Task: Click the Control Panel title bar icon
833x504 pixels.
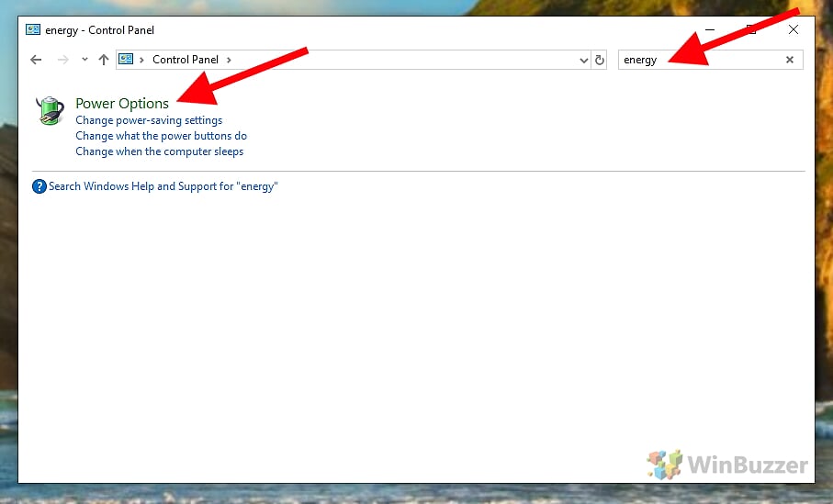Action: click(33, 29)
